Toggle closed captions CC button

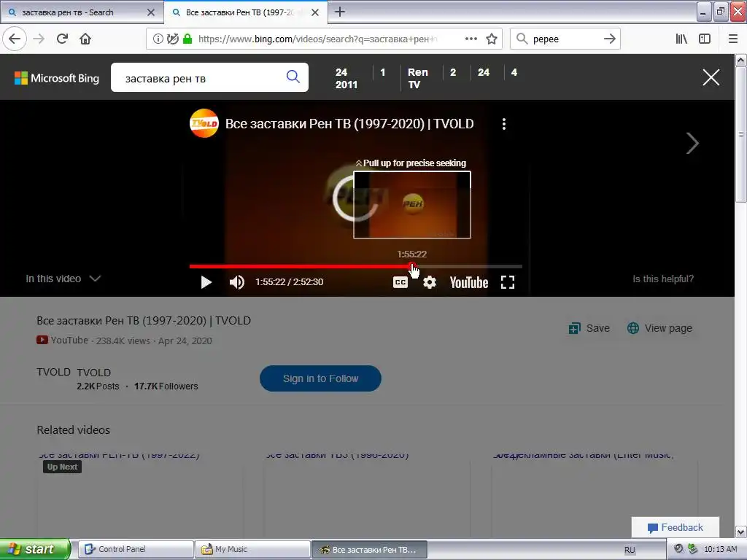400,282
